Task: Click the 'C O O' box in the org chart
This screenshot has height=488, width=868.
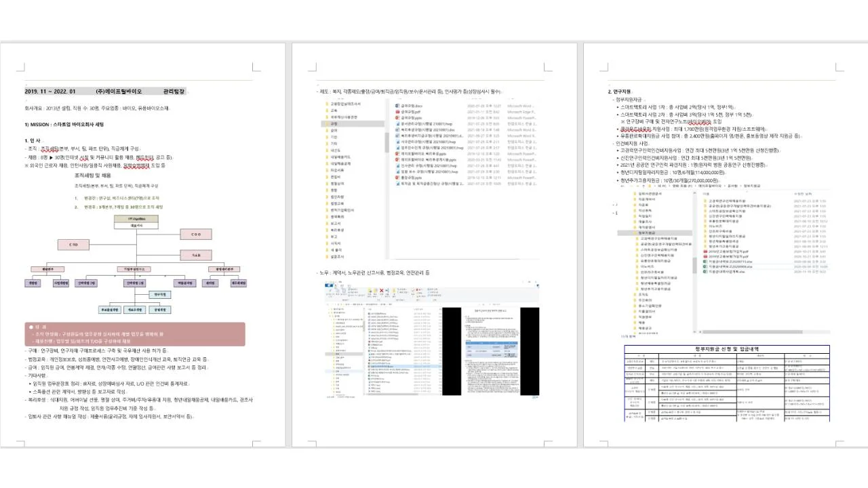Action: pyautogui.click(x=196, y=234)
